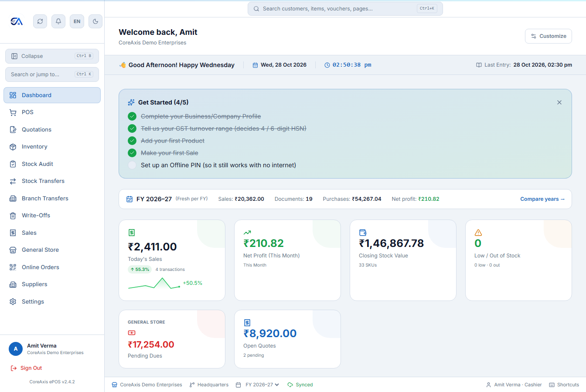The width and height of the screenshot is (586, 392).
Task: Switch language with the EN button
Action: [x=77, y=21]
